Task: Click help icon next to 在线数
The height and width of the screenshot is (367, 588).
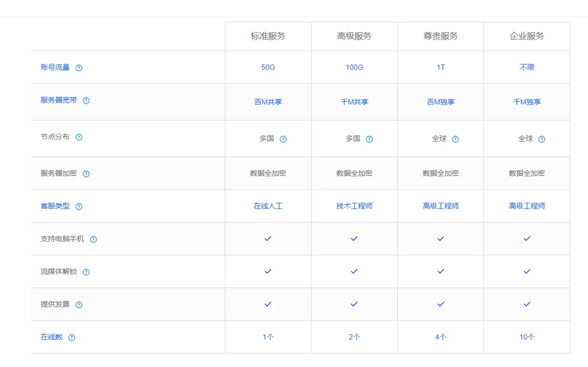Action: pos(72,338)
